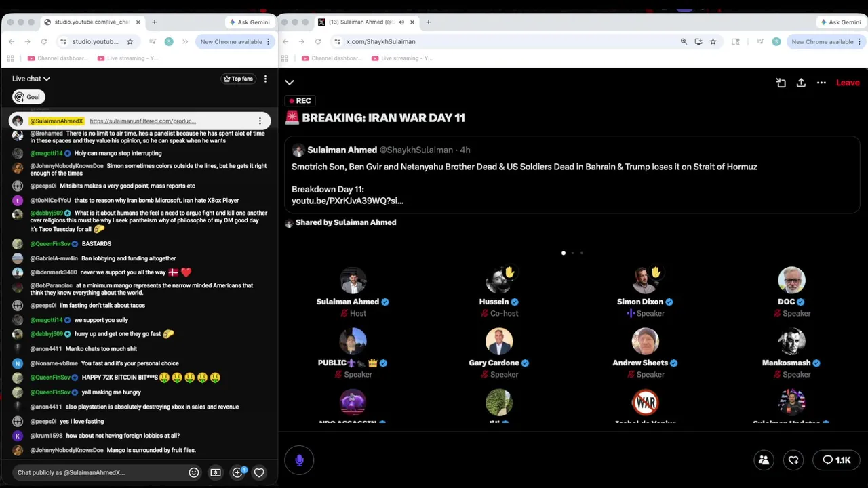Click the Super Chat dollar icon in chat

pyautogui.click(x=216, y=472)
